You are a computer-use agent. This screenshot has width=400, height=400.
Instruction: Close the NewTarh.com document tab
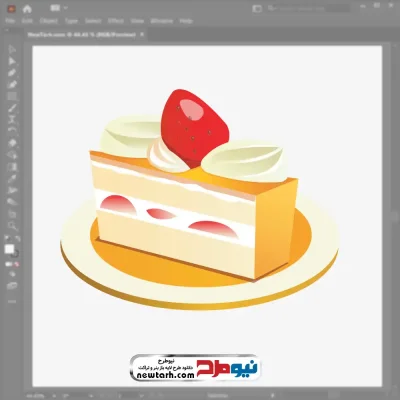click(x=142, y=34)
